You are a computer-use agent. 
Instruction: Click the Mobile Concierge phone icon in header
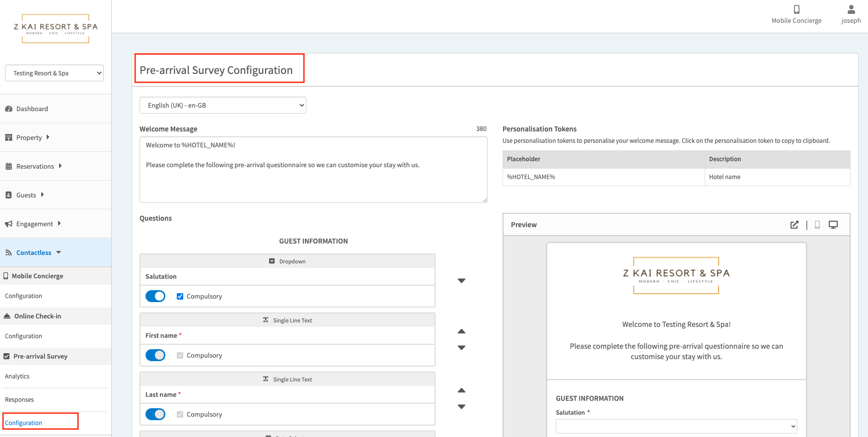[796, 10]
